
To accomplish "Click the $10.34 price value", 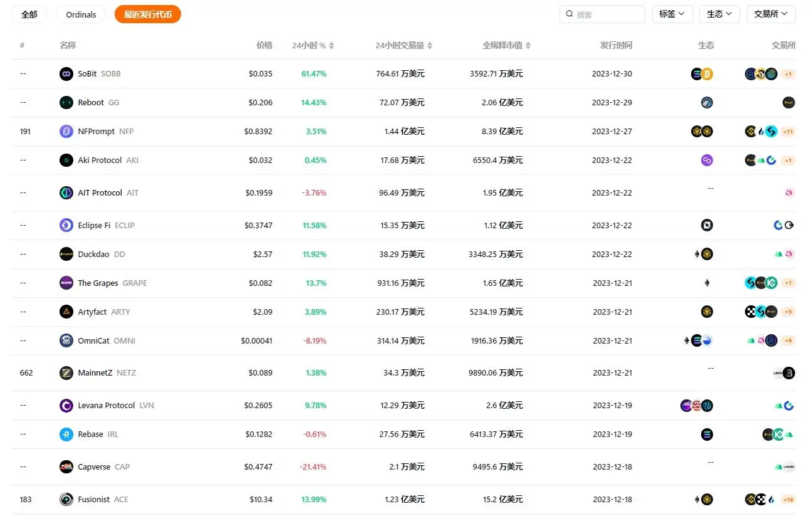I will [261, 500].
